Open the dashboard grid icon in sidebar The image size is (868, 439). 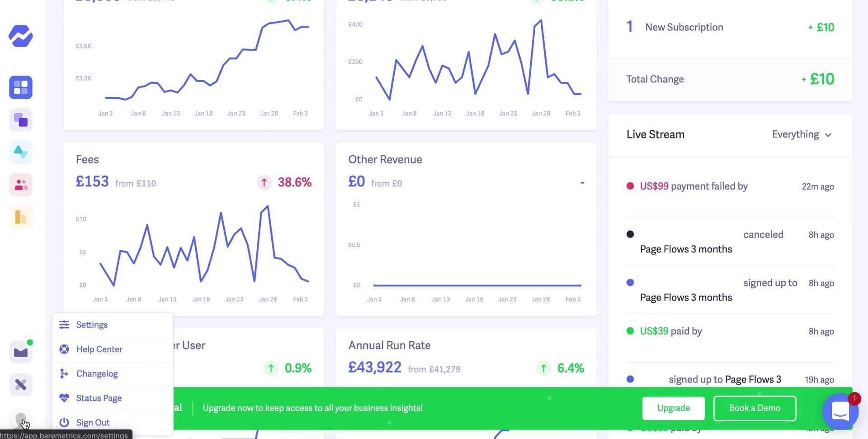pyautogui.click(x=21, y=87)
